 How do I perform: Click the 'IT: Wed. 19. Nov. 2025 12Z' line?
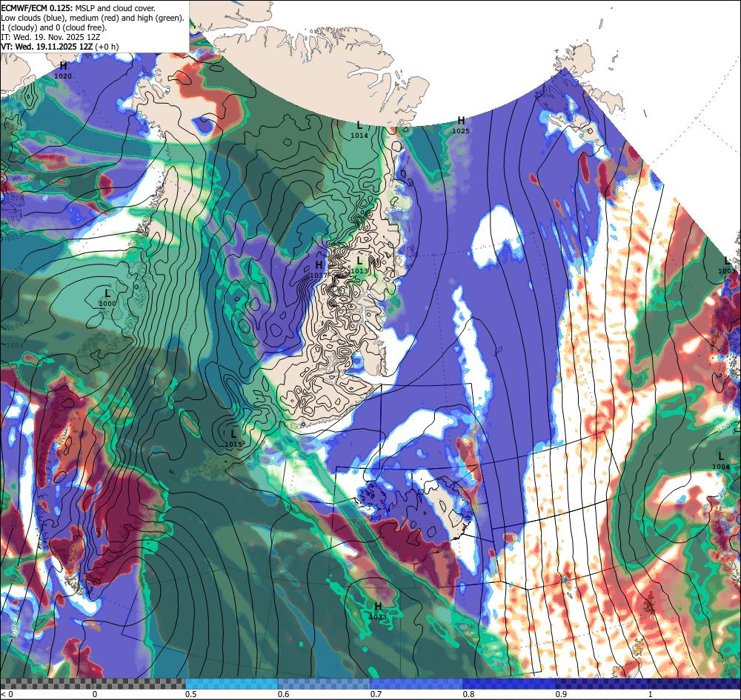point(50,37)
